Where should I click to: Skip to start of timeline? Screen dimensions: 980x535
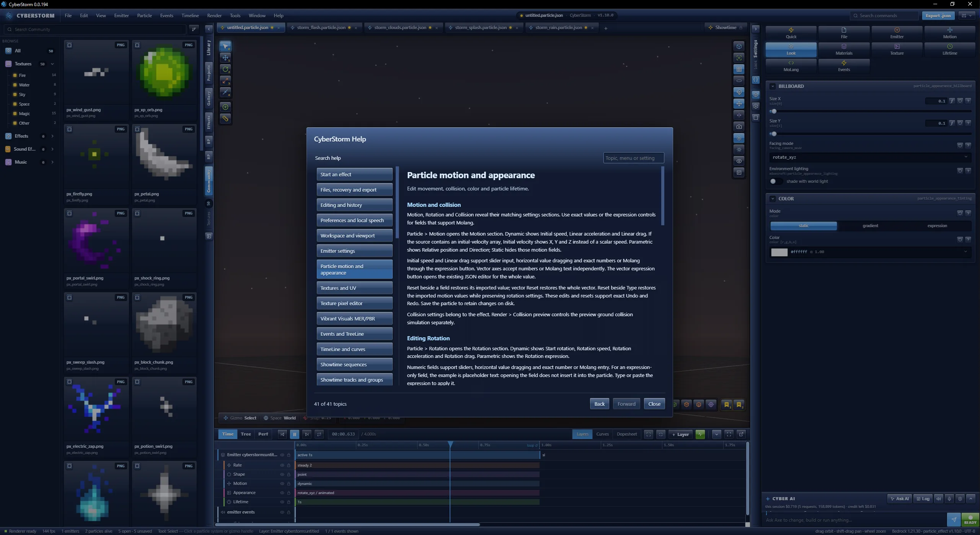282,434
